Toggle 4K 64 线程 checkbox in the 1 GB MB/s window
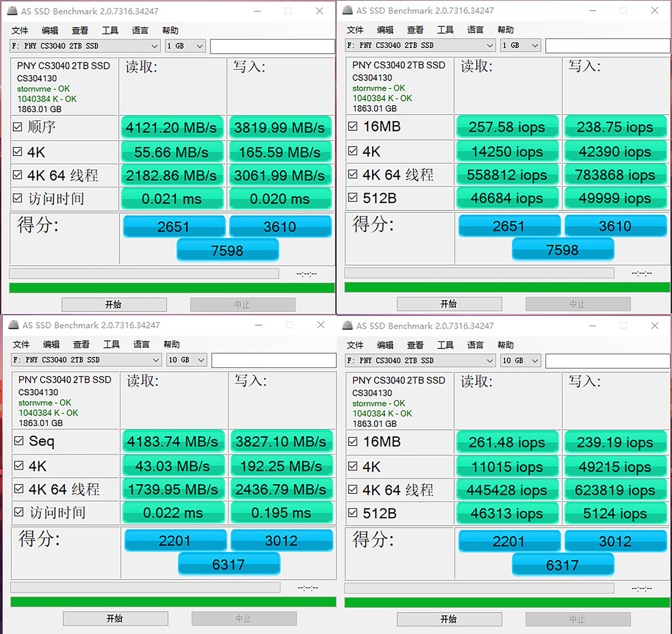Image resolution: width=672 pixels, height=634 pixels. pyautogui.click(x=17, y=175)
